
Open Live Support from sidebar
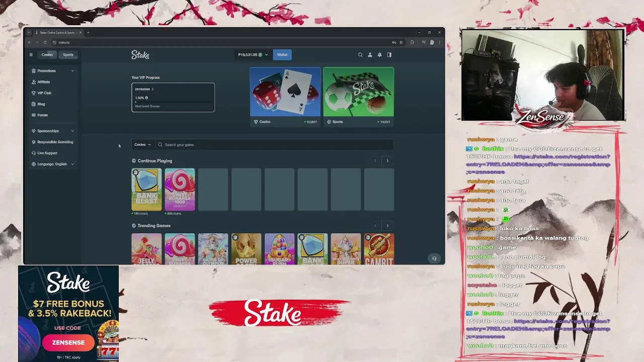click(47, 153)
